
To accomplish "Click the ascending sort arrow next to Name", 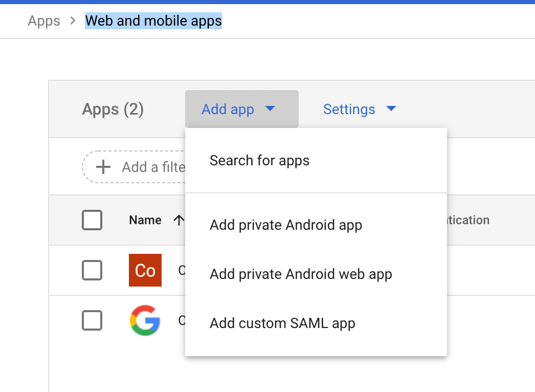I will [x=179, y=220].
